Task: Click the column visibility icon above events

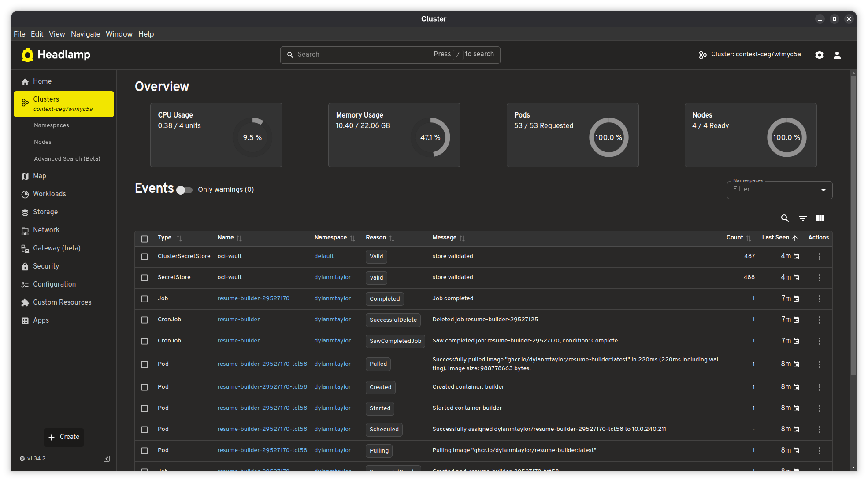Action: pyautogui.click(x=820, y=218)
